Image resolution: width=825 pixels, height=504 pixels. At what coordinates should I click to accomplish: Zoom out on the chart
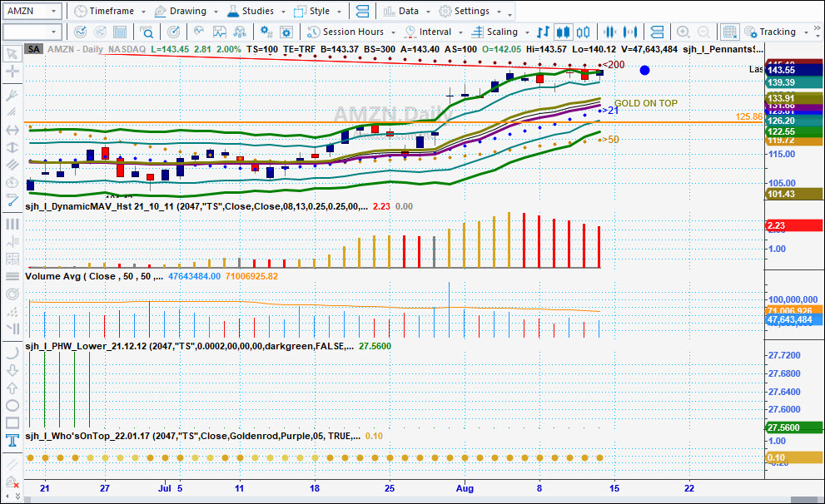tap(703, 32)
